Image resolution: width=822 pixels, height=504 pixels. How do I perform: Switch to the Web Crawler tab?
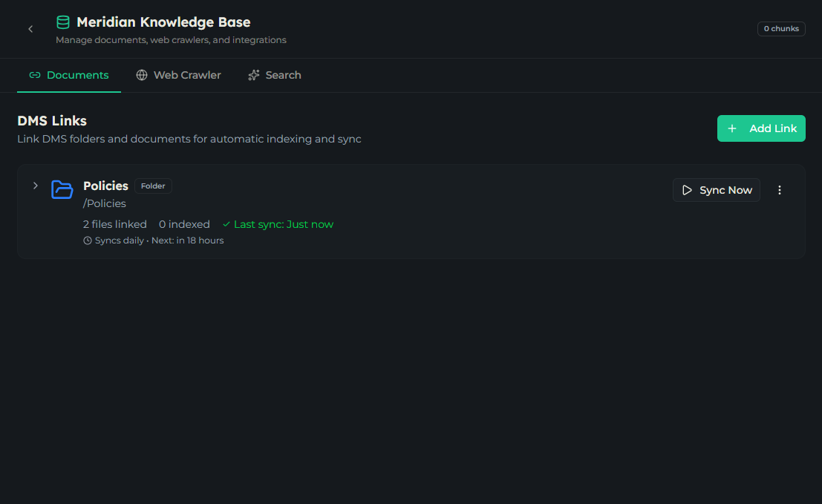(x=178, y=75)
